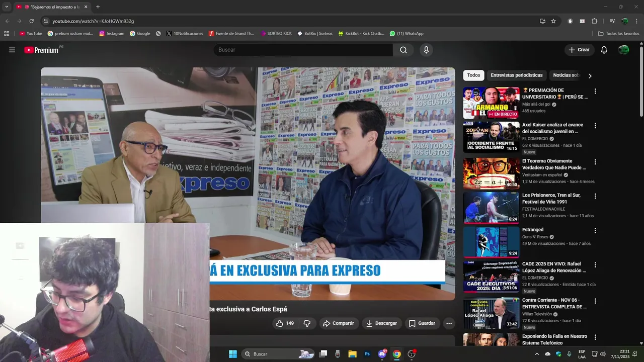Open options for Estranged video
The image size is (644, 362).
595,230
